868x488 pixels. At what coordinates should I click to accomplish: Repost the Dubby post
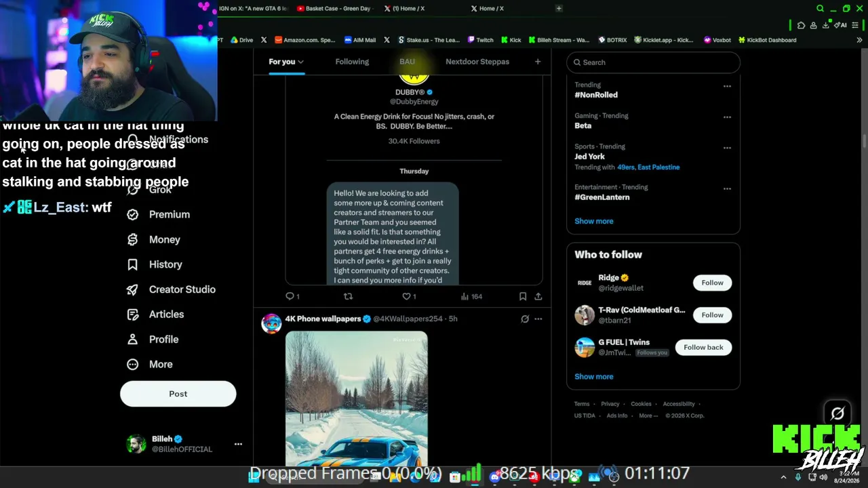tap(348, 296)
